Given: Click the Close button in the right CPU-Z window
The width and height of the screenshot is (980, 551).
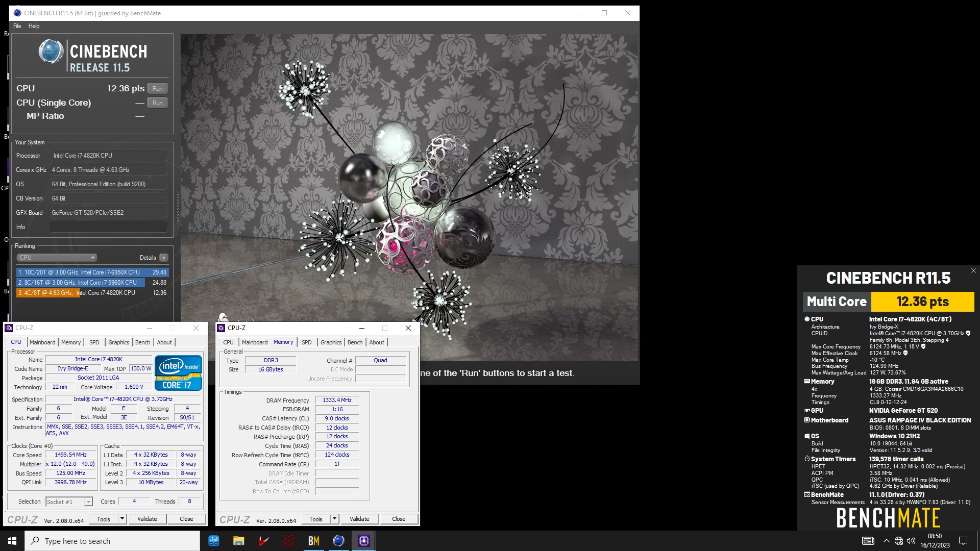Looking at the screenshot, I should coord(399,519).
